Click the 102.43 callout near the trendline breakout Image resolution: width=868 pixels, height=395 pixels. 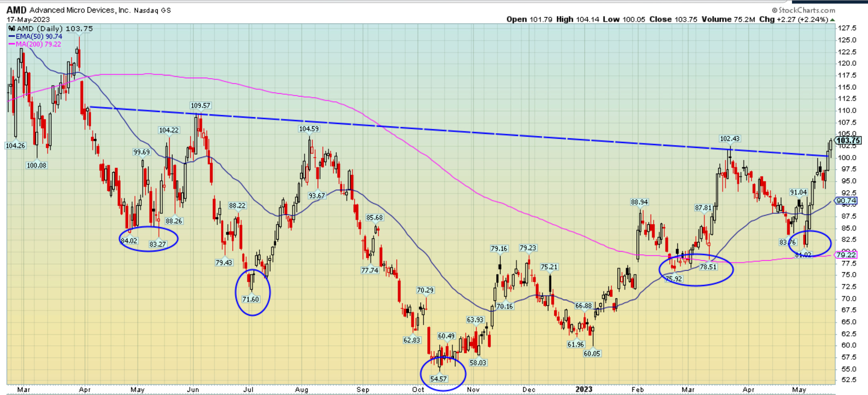(730, 138)
